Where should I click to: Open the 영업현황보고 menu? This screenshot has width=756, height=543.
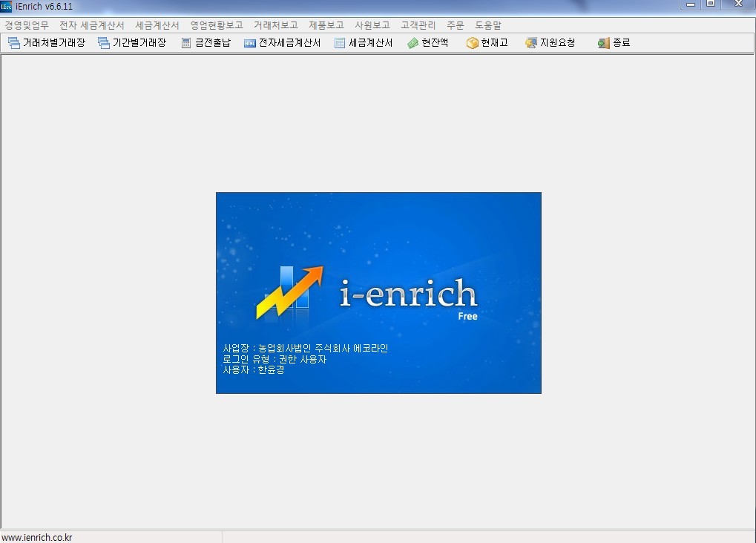(x=217, y=25)
